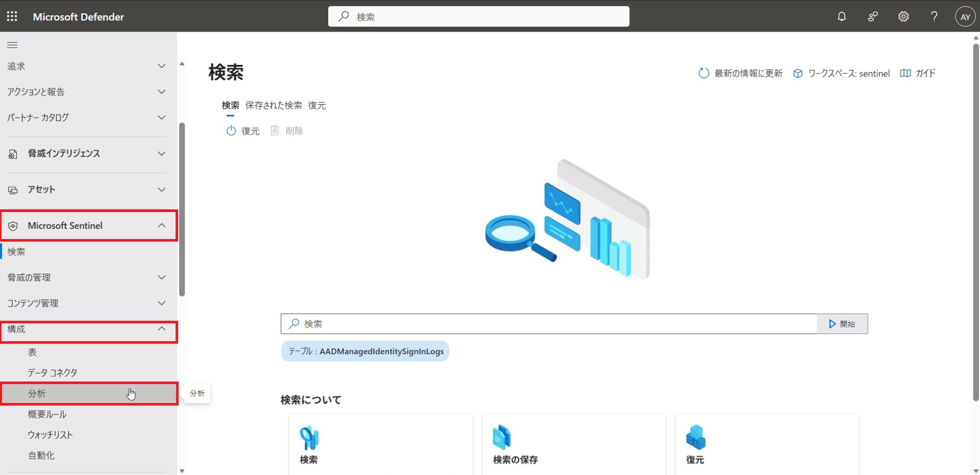Focus the top Defender search box
Image resolution: width=980 pixels, height=475 pixels.
pyautogui.click(x=479, y=17)
